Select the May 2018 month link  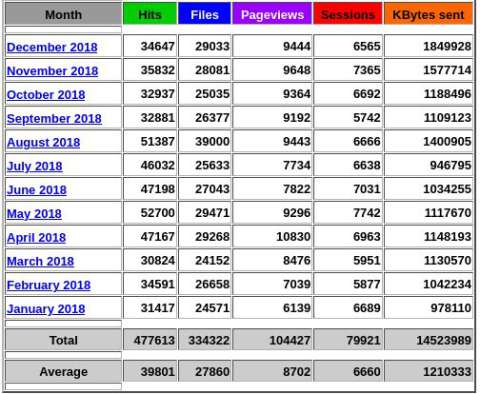pos(34,214)
